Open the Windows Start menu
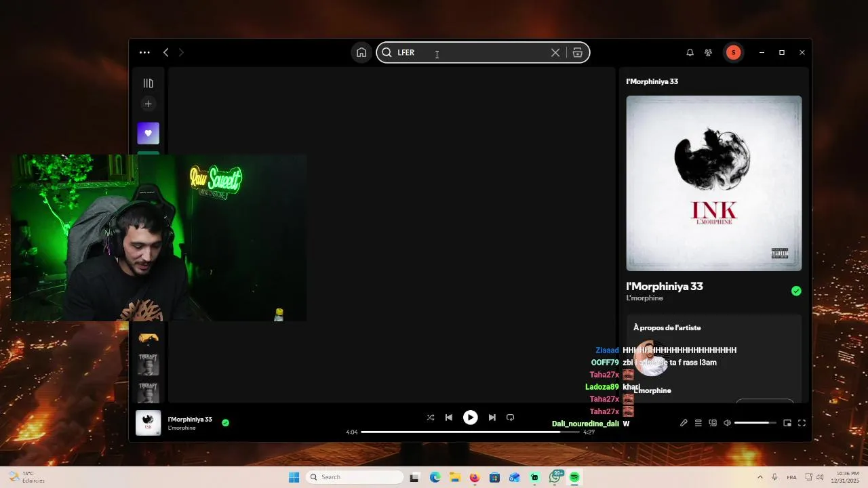 (x=294, y=477)
